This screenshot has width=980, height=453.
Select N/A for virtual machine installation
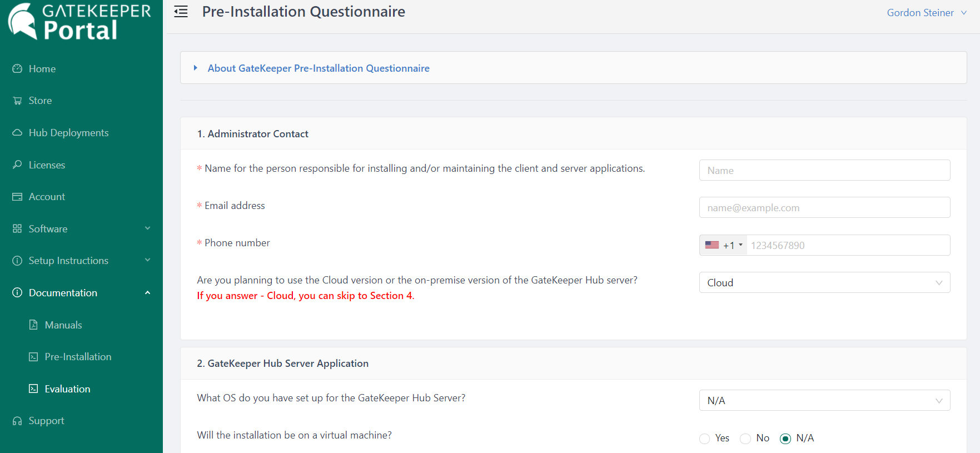[785, 439]
